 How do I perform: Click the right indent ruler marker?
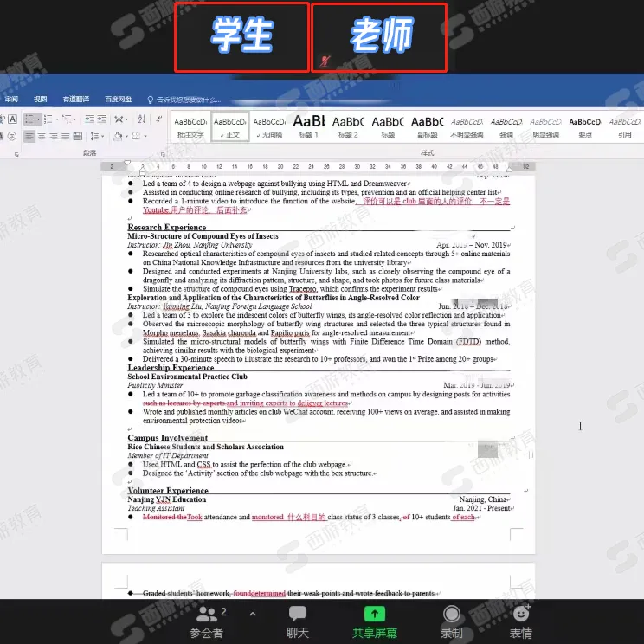pyautogui.click(x=509, y=169)
